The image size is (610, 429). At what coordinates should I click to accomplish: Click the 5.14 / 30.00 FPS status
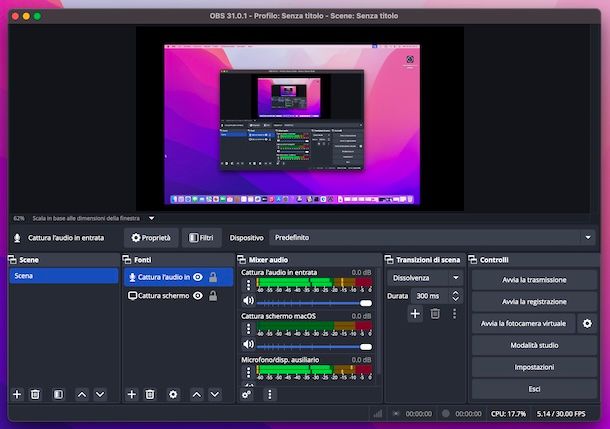click(x=561, y=414)
